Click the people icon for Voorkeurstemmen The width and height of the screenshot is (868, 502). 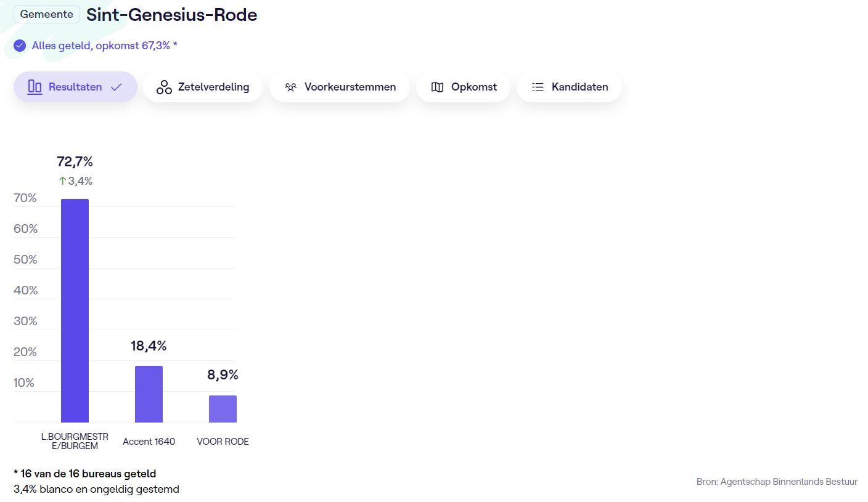pos(291,87)
